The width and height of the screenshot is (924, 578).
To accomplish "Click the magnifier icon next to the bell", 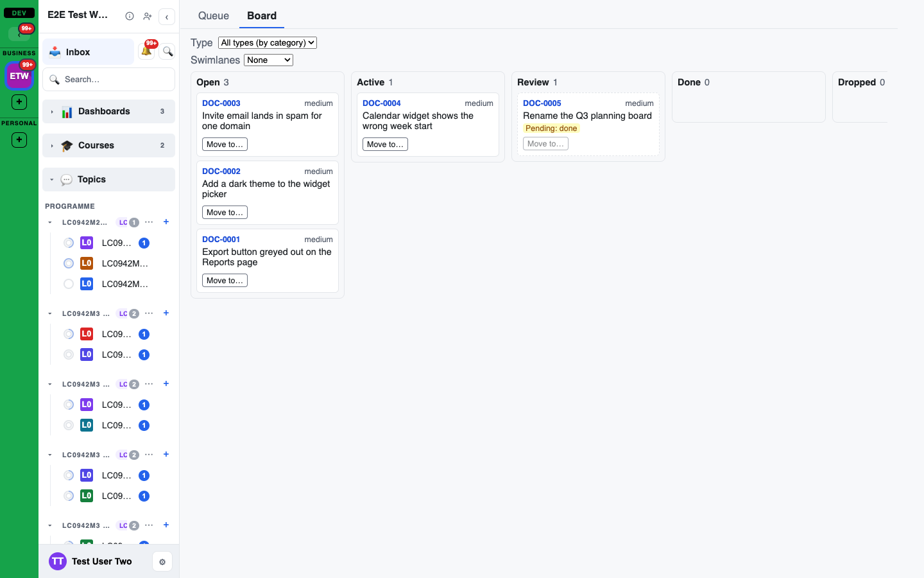I will click(167, 51).
